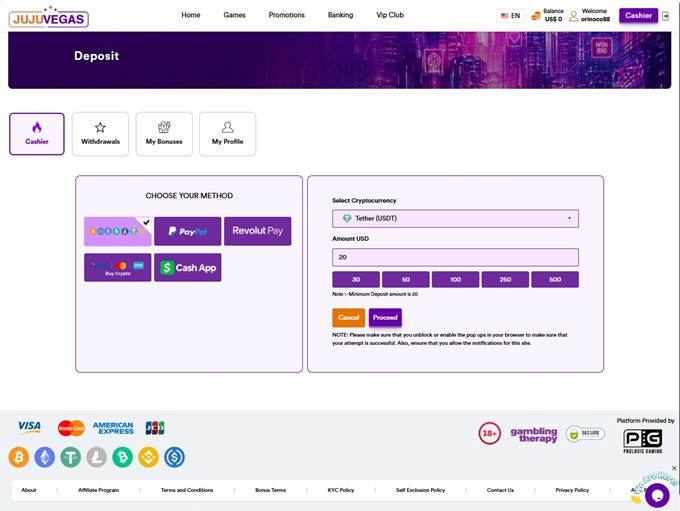Choose Buy Crypto card payment method
Screen dimensions: 680x511
tap(118, 268)
